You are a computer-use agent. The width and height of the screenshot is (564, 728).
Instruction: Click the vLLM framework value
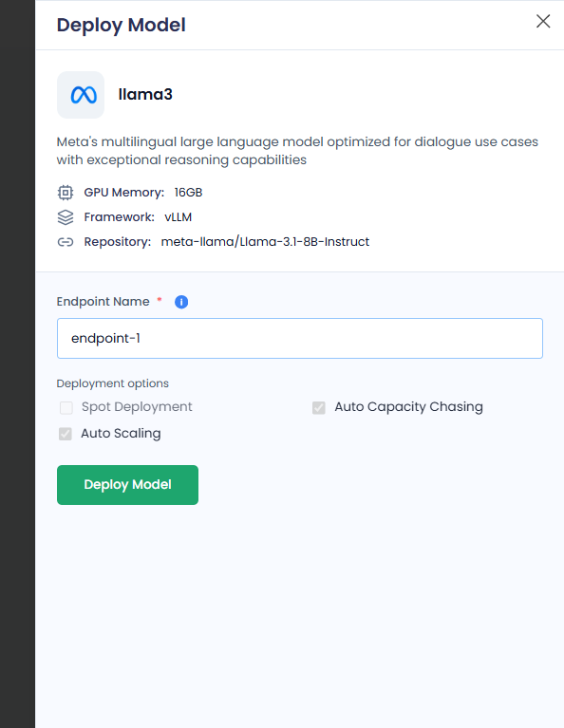pyautogui.click(x=178, y=217)
